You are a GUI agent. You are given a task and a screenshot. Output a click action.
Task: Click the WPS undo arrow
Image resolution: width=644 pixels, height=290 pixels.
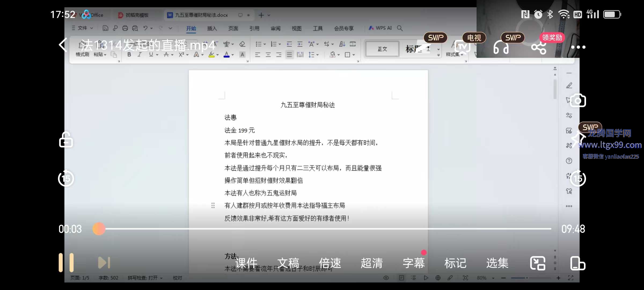(145, 28)
